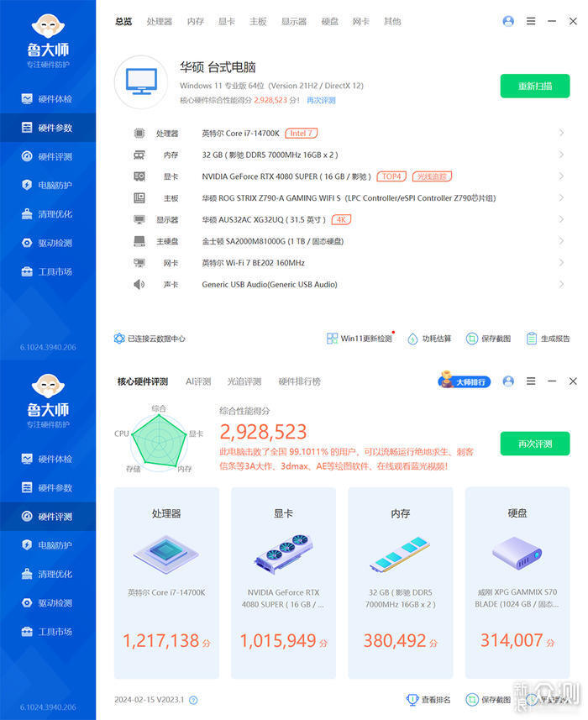Click the 再次评测 blue link

321,100
